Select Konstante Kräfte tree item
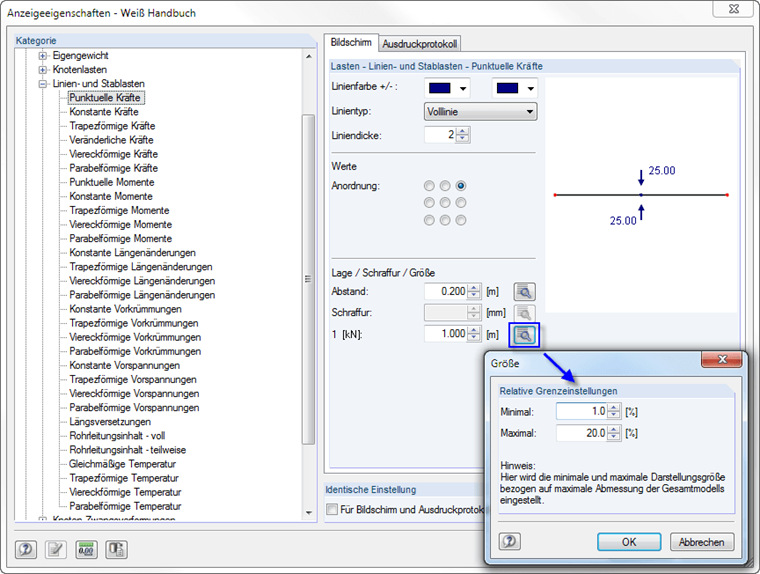 (104, 112)
